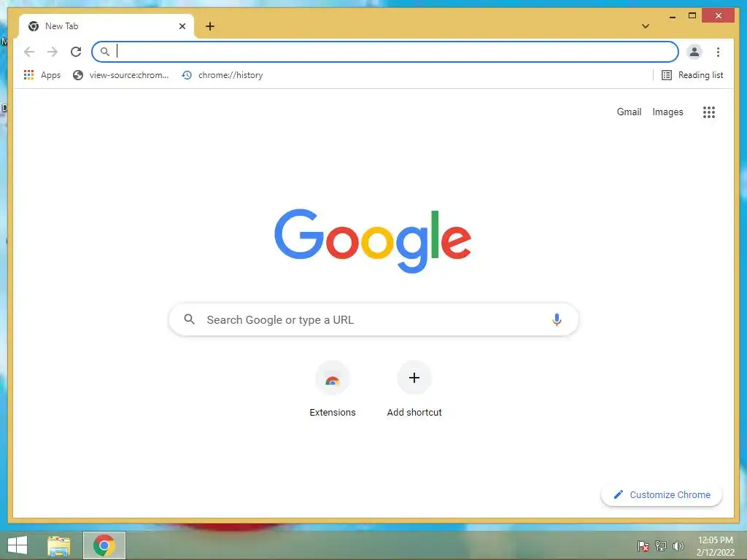This screenshot has width=747, height=560.
Task: Click the search magnifier in address bar
Action: [x=105, y=52]
